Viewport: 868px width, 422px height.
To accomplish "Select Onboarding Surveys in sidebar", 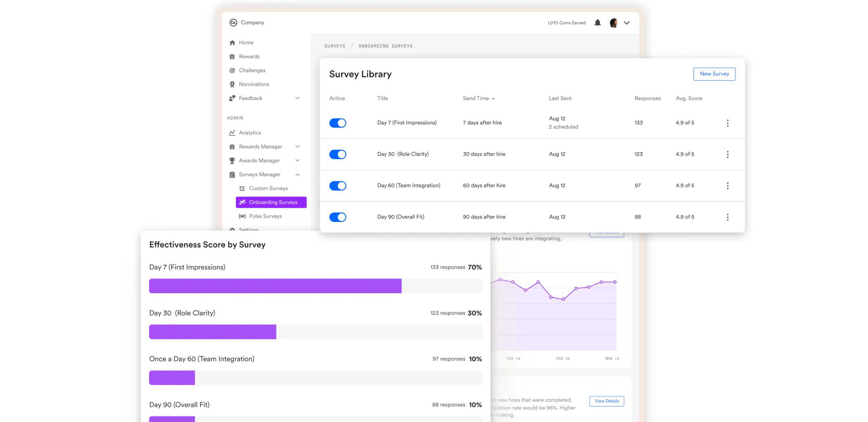I will (271, 202).
